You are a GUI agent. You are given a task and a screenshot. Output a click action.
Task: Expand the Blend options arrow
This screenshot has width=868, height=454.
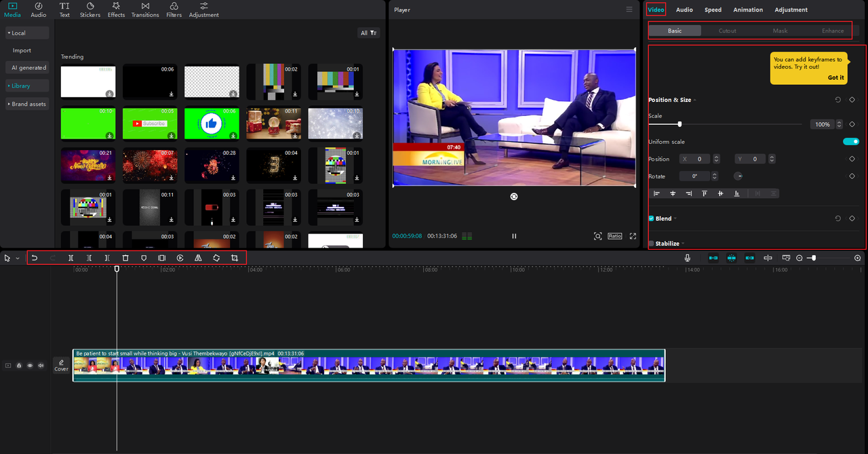[x=675, y=219]
